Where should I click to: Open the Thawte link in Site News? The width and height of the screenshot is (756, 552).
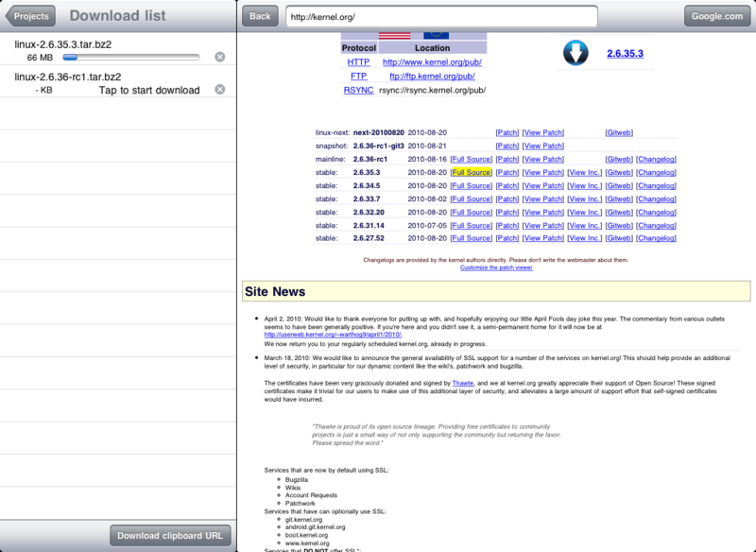pyautogui.click(x=463, y=383)
